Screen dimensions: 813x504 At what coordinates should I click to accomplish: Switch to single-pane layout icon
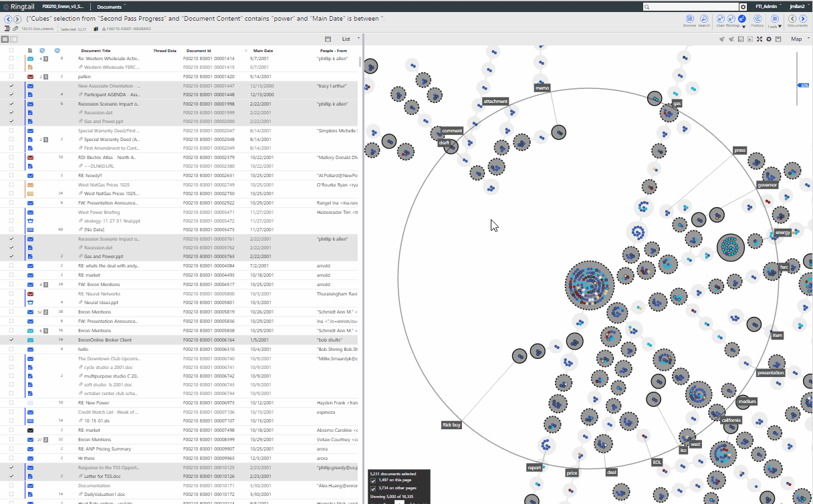click(5, 39)
